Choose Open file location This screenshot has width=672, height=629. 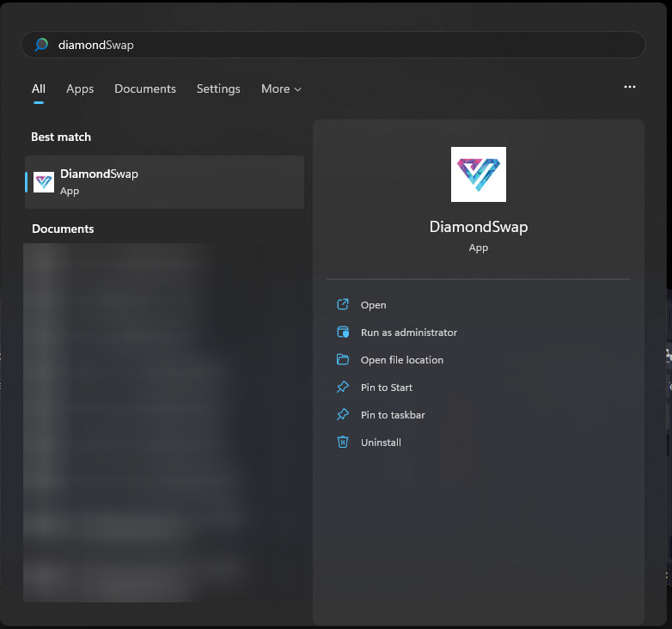pyautogui.click(x=401, y=360)
